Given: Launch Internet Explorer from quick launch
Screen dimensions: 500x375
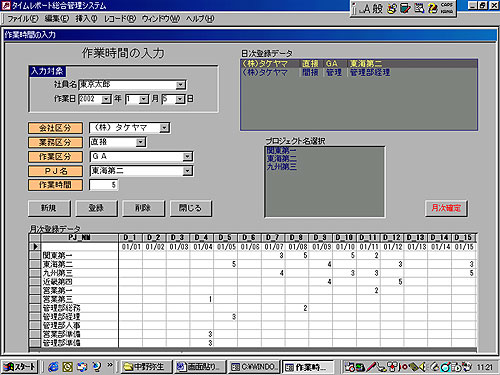Looking at the screenshot, I should tap(53, 367).
